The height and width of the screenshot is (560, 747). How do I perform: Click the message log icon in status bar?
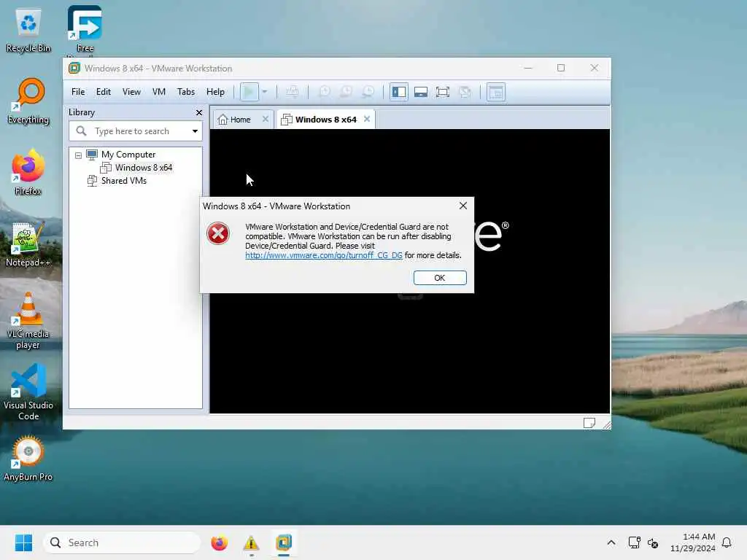[589, 423]
